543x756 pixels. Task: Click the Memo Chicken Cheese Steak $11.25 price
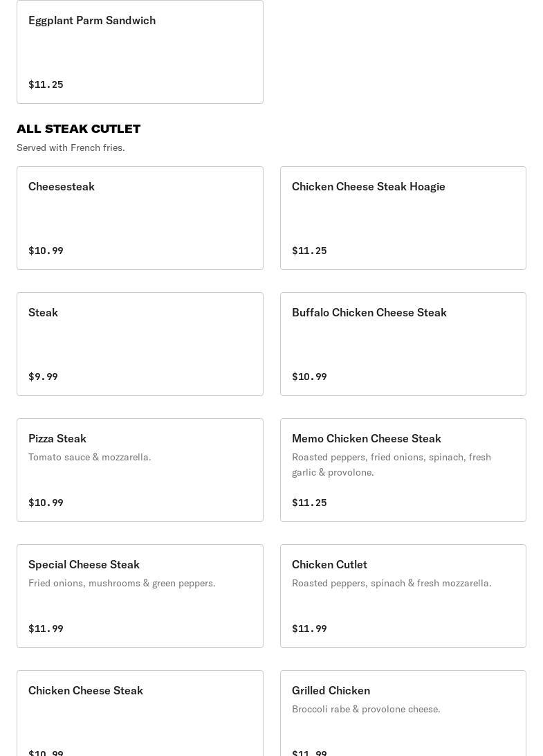click(x=309, y=503)
